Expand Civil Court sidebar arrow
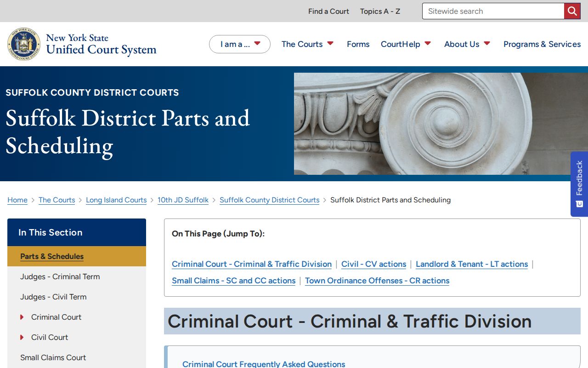The height and width of the screenshot is (368, 588). [22, 337]
